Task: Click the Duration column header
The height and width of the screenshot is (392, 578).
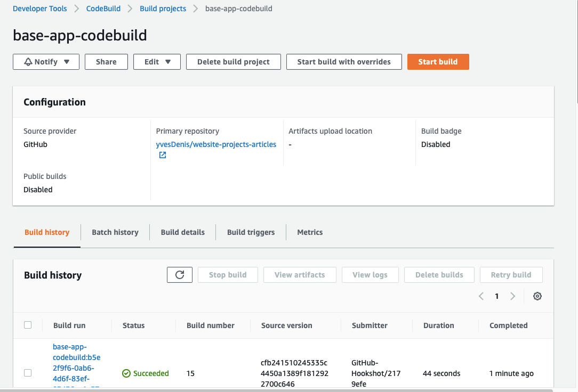Action: point(439,325)
